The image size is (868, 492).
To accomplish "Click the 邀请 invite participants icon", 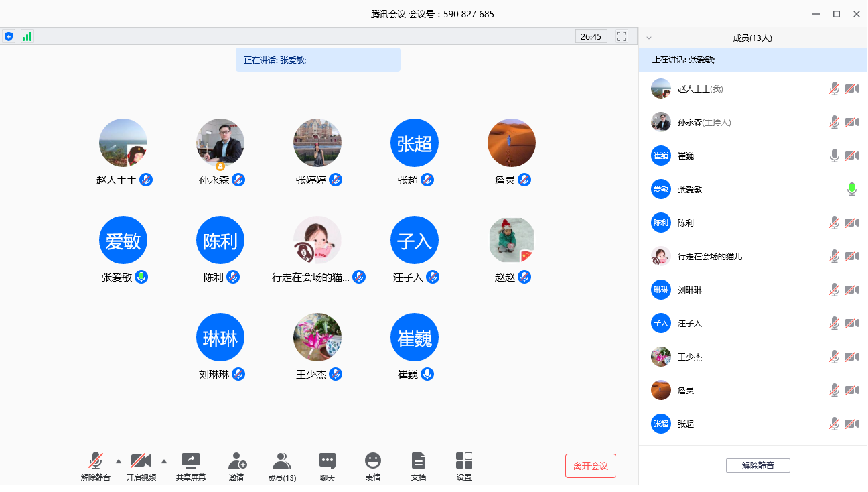I will [x=236, y=462].
